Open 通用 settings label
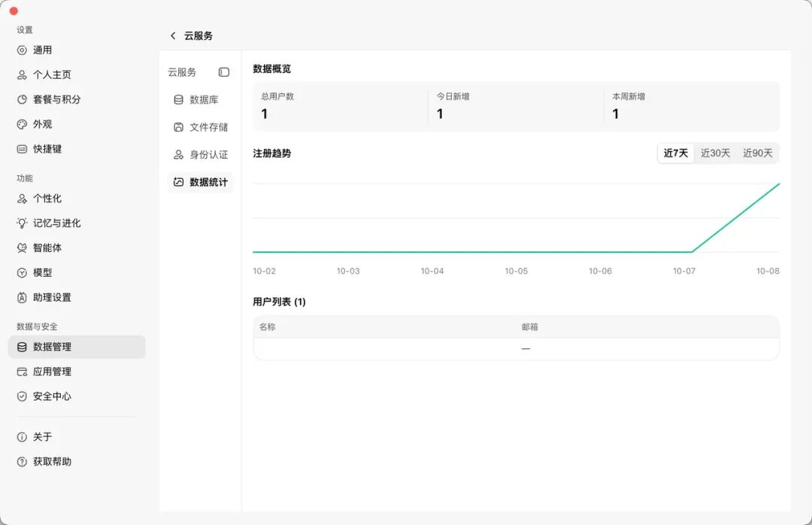The width and height of the screenshot is (812, 525). (x=42, y=50)
